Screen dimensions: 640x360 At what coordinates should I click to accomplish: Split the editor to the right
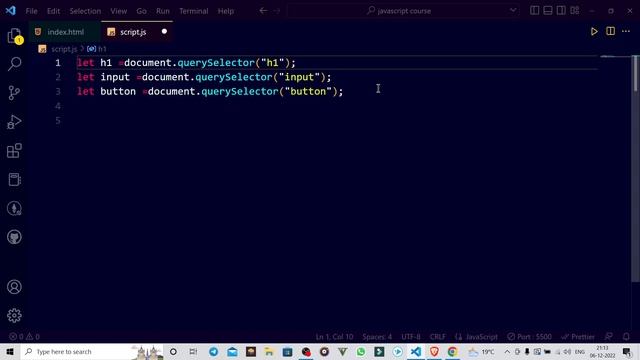[x=610, y=31]
